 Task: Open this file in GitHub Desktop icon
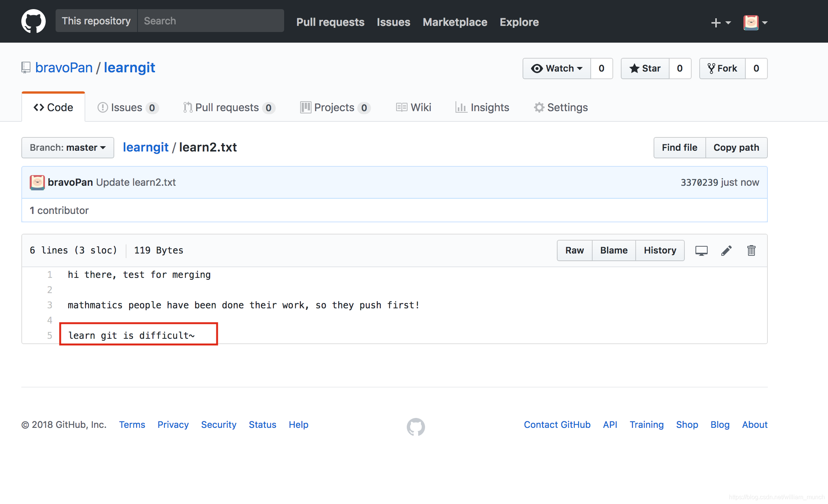[x=701, y=250]
